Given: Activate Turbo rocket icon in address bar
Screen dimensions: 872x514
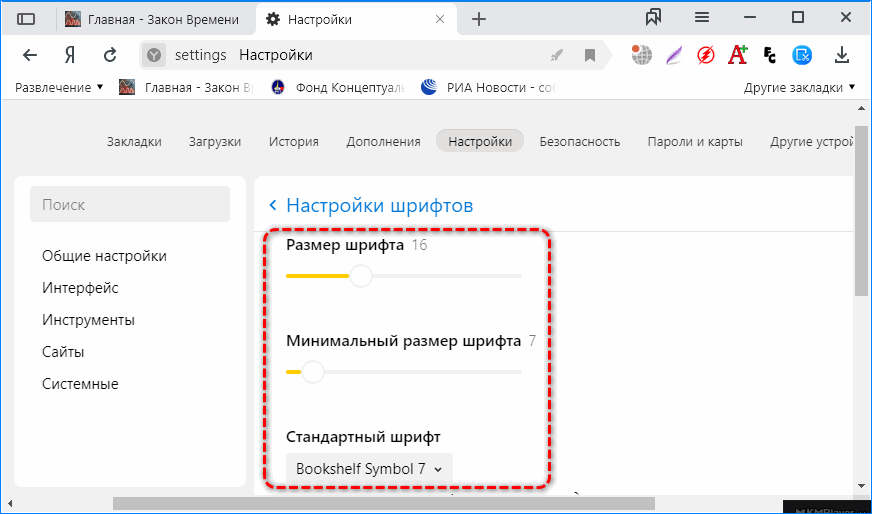Looking at the screenshot, I should click(x=556, y=55).
